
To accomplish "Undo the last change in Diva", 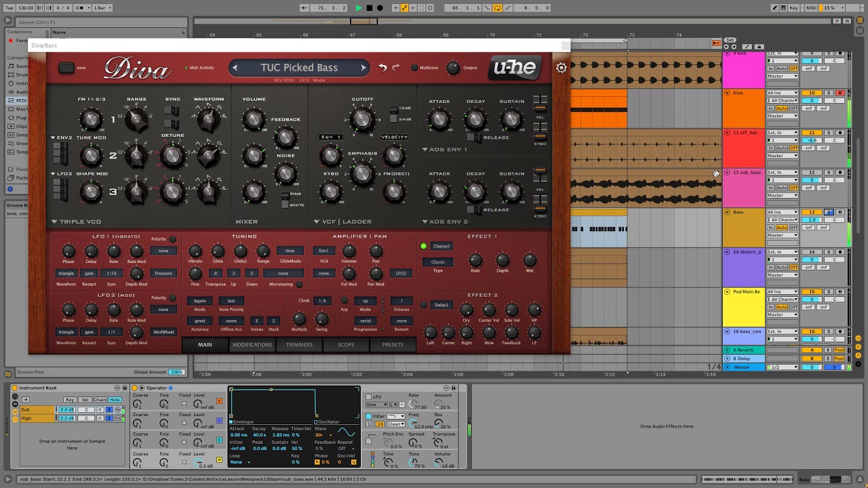I will (x=382, y=68).
